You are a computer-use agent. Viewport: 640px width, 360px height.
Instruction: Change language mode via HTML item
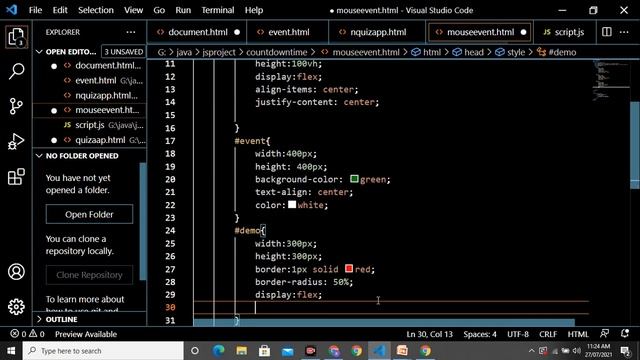pos(578,334)
